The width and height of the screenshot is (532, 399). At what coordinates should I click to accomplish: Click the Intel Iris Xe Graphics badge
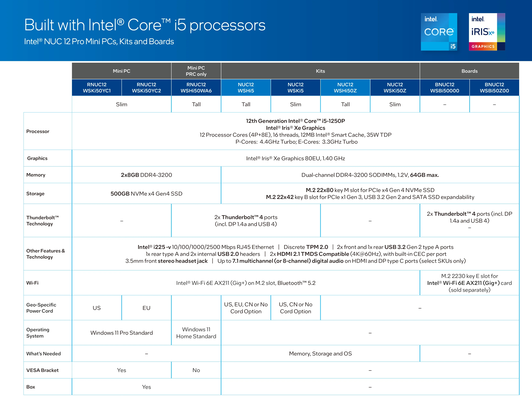tap(487, 32)
